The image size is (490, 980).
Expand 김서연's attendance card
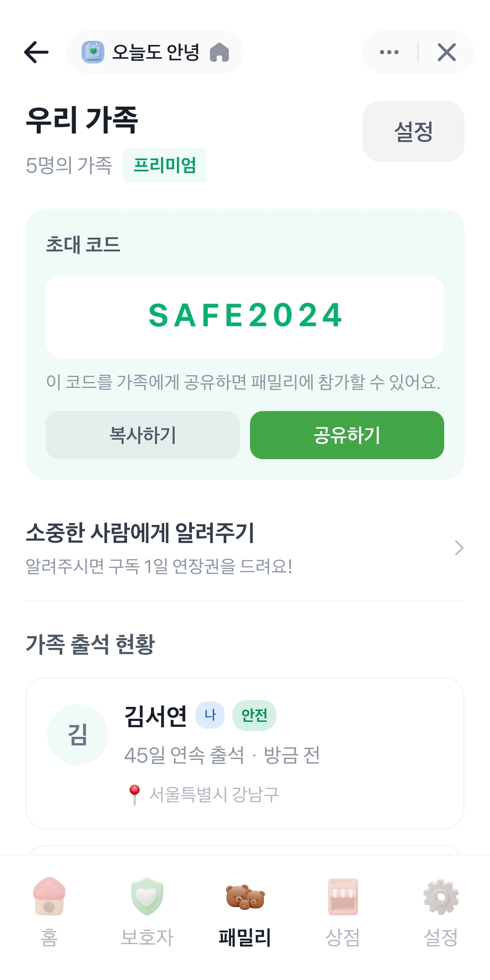tap(244, 753)
